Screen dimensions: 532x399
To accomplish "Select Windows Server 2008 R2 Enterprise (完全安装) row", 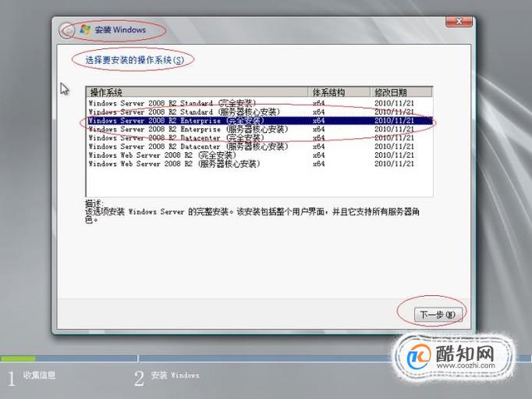I will click(260, 120).
